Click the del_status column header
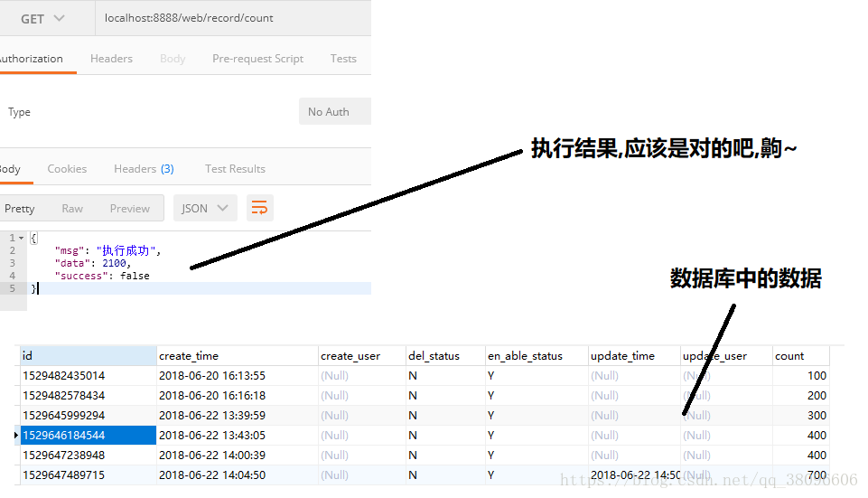 pyautogui.click(x=445, y=356)
